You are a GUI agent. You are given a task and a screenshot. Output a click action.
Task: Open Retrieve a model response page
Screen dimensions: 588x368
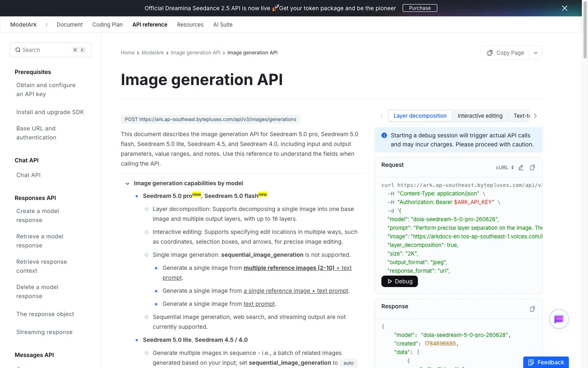[40, 241]
